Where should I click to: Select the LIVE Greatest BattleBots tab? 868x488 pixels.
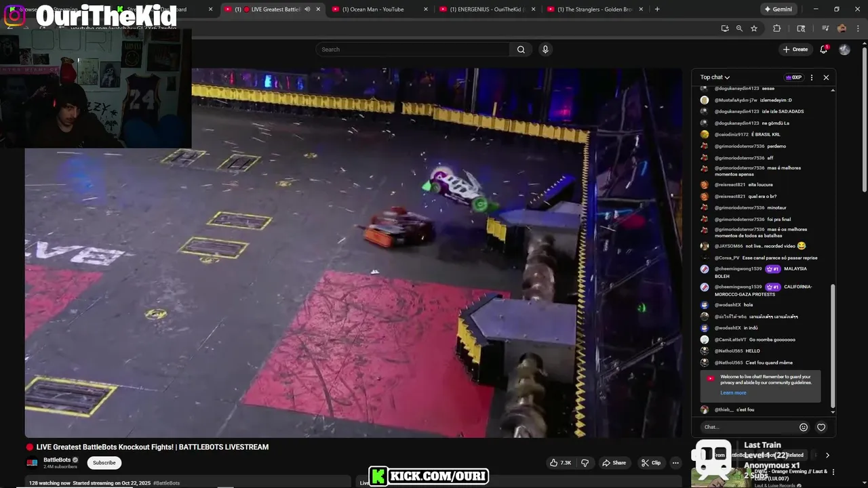(271, 9)
